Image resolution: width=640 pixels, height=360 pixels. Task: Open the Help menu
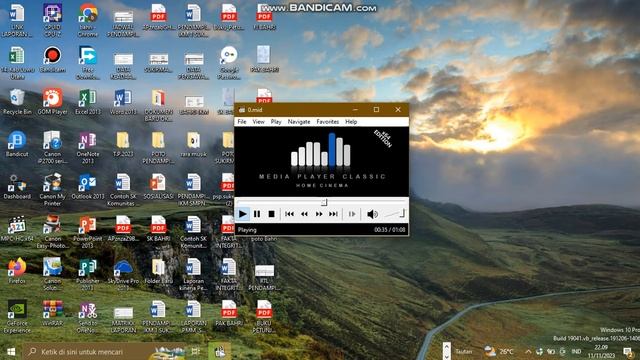(x=351, y=122)
